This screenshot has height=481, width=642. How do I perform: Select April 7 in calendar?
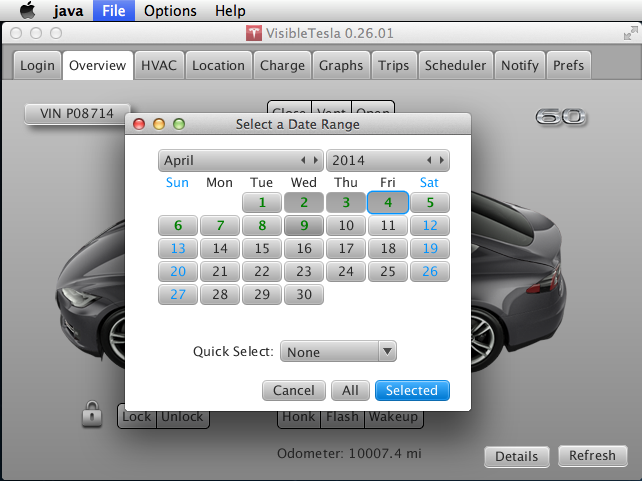pos(220,225)
